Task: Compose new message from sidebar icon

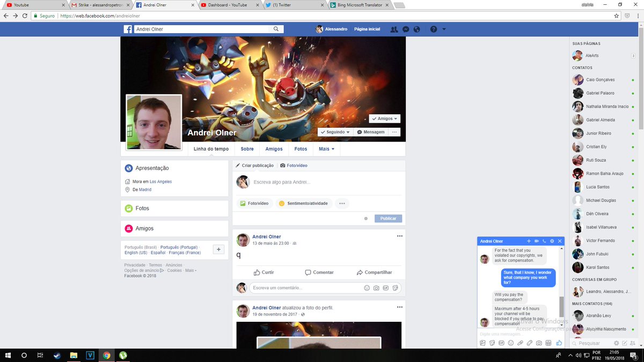Action: (624, 343)
